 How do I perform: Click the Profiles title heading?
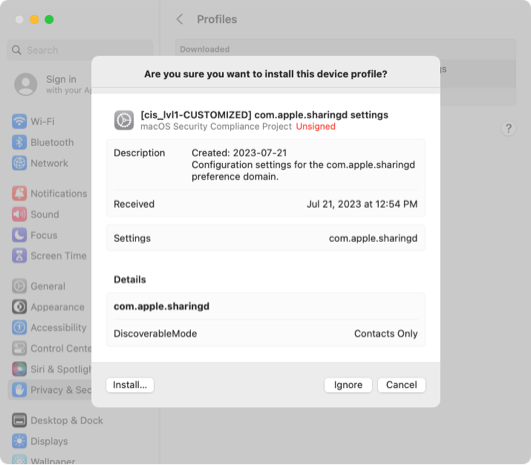point(217,19)
